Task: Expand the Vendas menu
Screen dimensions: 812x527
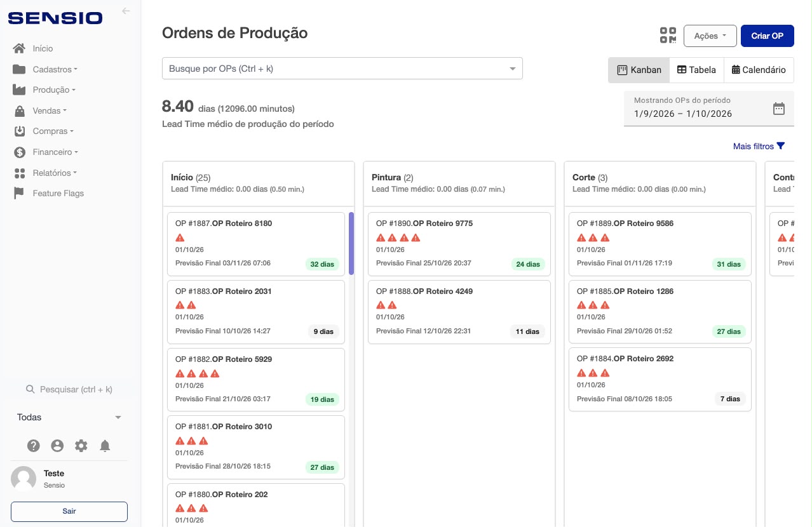Action: (x=50, y=110)
